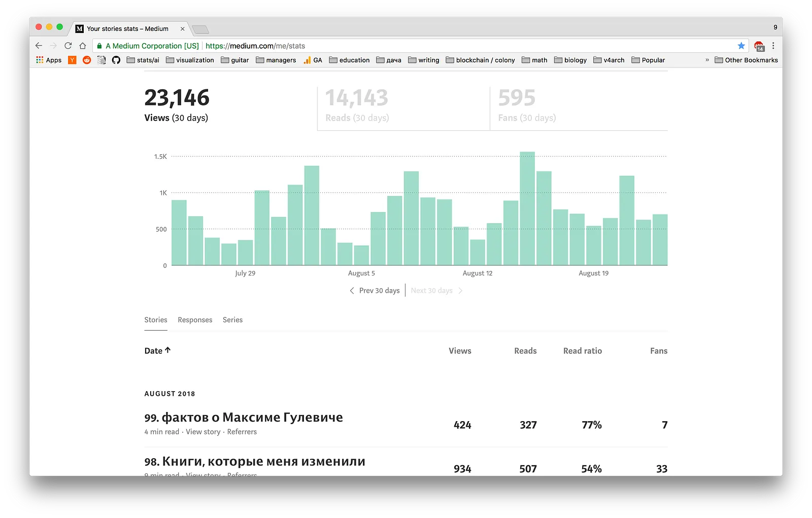812x518 pixels.
Task: Open the blockchain / colony folder
Action: [481, 60]
